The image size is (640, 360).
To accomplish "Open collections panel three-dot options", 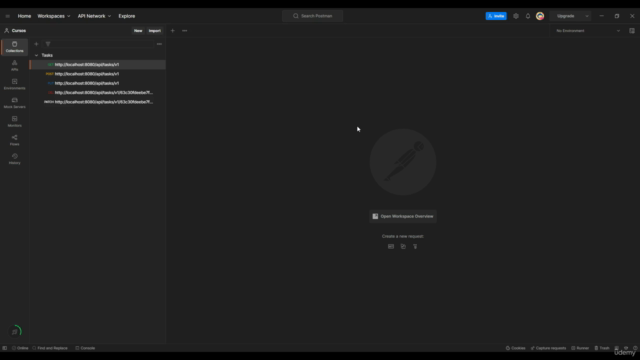I will click(159, 44).
